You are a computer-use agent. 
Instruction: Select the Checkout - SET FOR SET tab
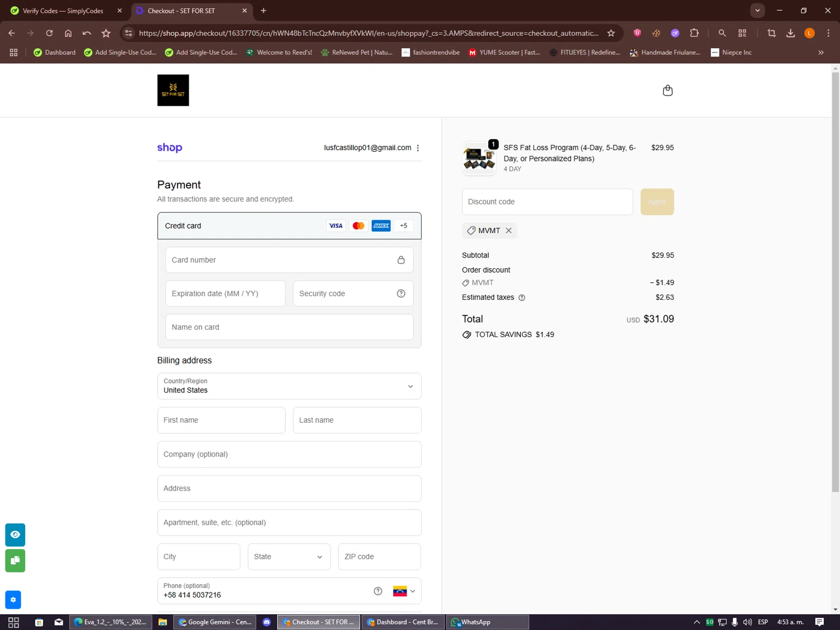tap(181, 11)
